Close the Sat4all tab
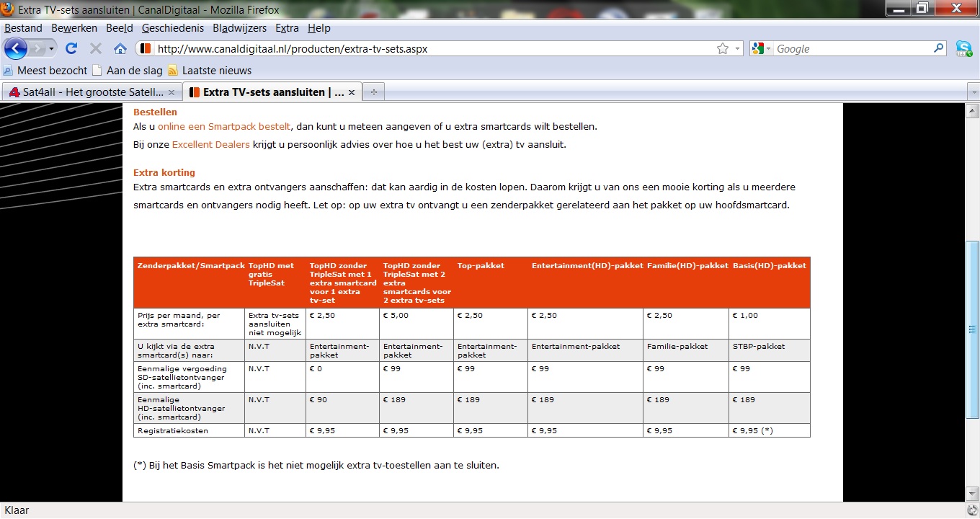This screenshot has width=980, height=519. 171,92
